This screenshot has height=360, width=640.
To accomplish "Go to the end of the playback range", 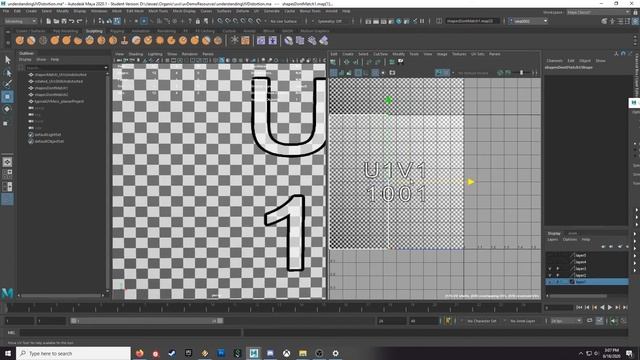I will 625,307.
